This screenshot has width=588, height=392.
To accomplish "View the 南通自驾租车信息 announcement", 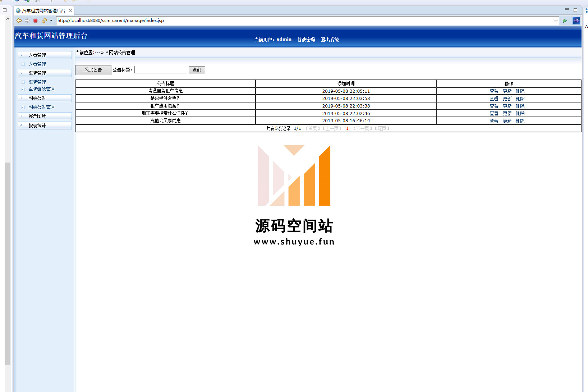I will (494, 91).
